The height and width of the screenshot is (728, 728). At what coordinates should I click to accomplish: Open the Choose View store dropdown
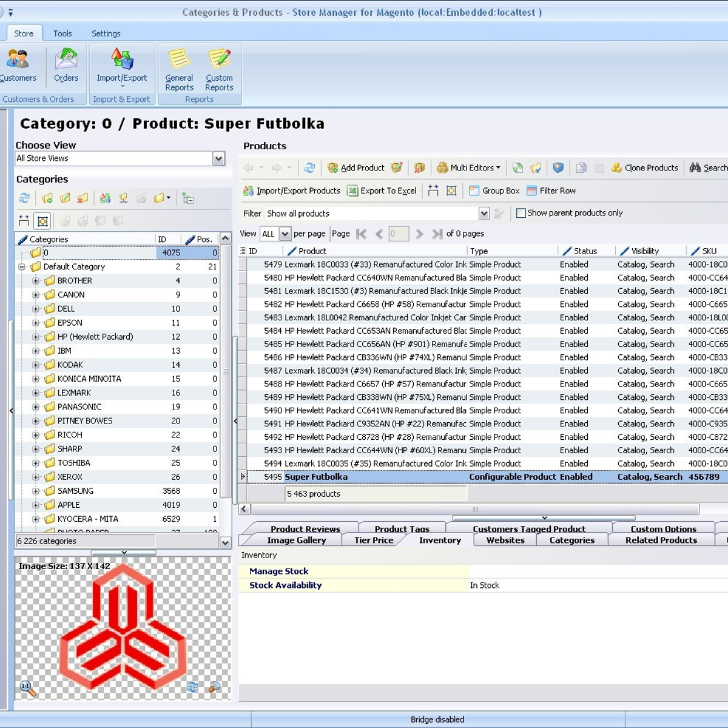pyautogui.click(x=219, y=159)
